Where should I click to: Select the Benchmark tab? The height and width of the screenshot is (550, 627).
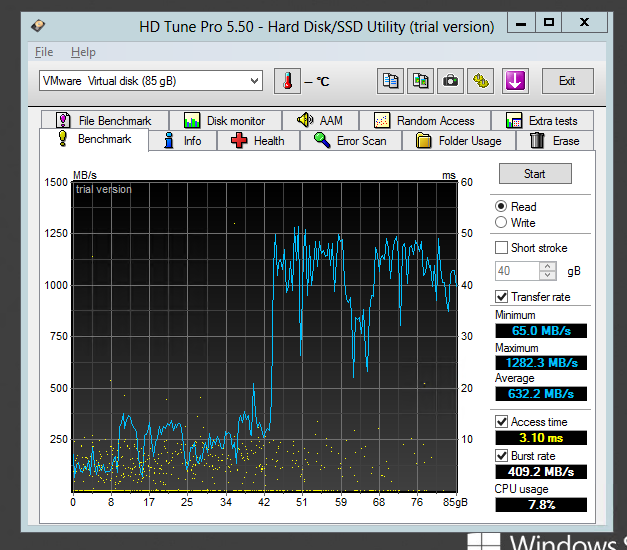(94, 139)
